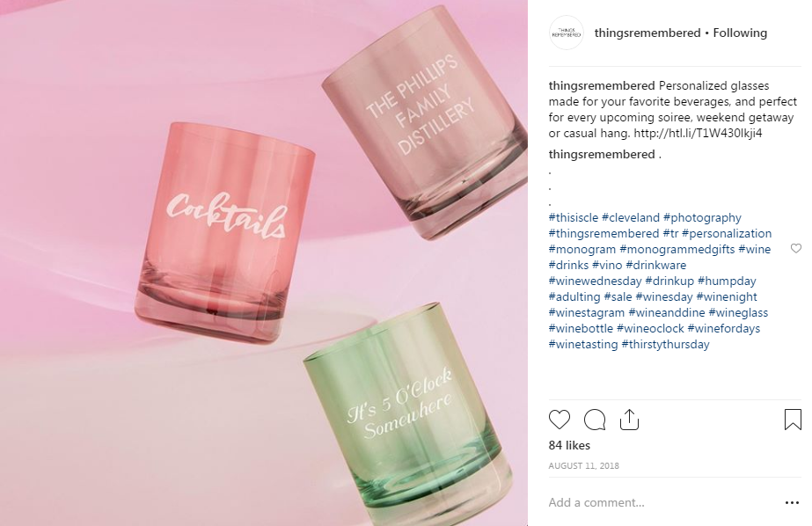Open thingsremembered name in the caption
The height and width of the screenshot is (526, 812).
(602, 85)
